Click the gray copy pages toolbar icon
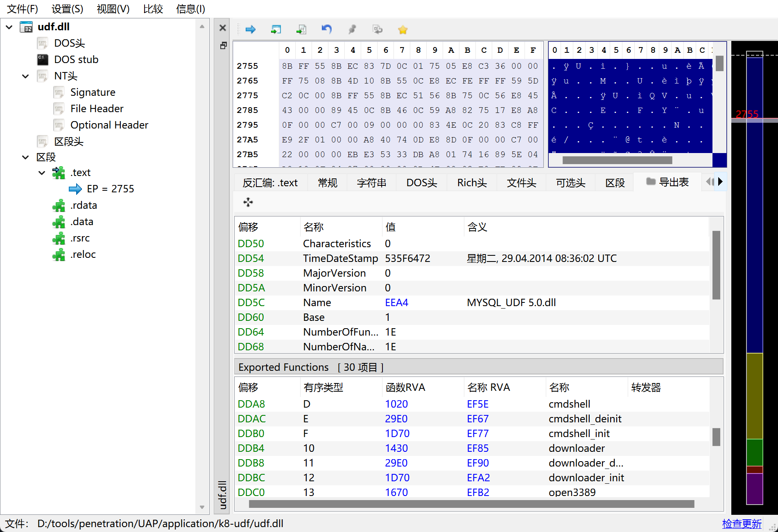 pyautogui.click(x=377, y=29)
